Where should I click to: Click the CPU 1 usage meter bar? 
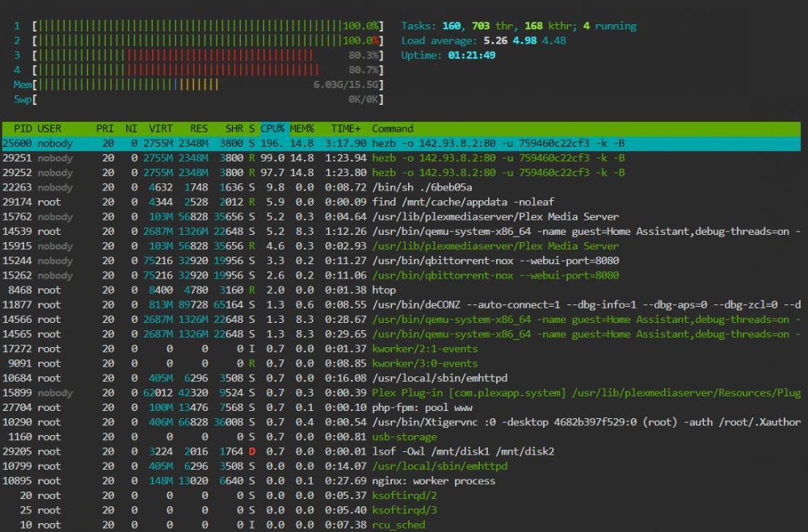point(208,26)
